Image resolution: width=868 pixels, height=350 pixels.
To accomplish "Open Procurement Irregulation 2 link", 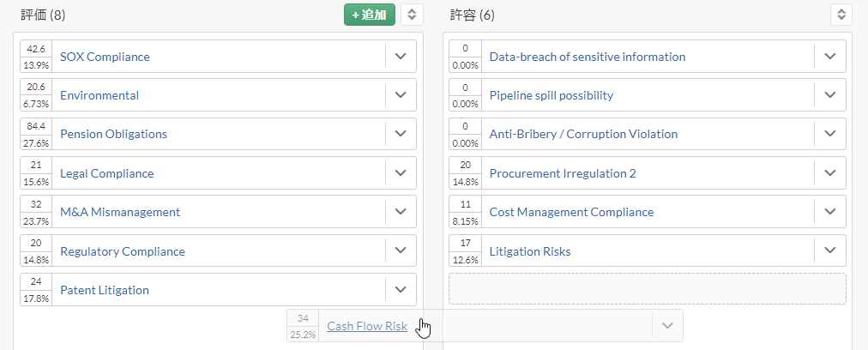I will click(563, 173).
